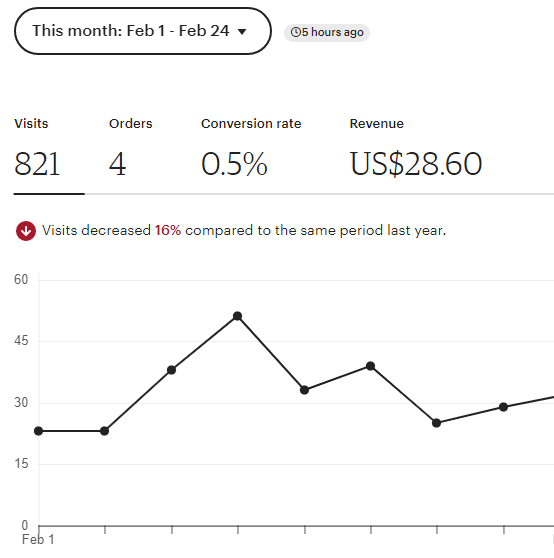Select the fifth data point after the peak
The image size is (554, 558).
(x=304, y=390)
